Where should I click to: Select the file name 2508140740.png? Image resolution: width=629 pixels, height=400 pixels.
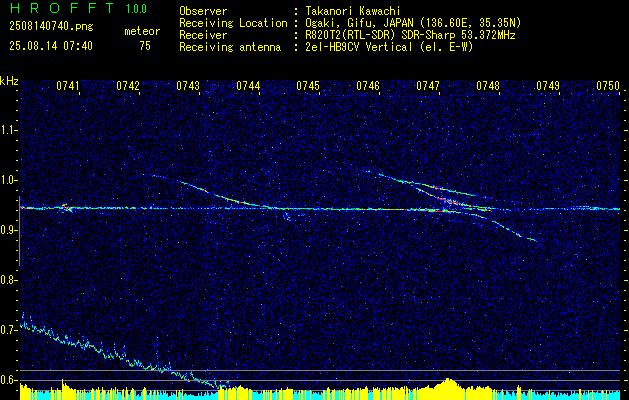tap(51, 27)
